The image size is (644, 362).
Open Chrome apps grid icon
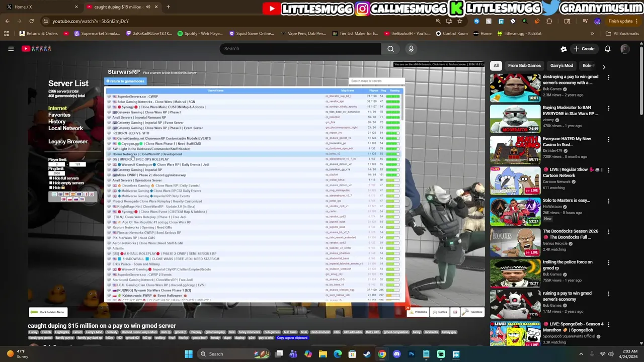click(x=7, y=34)
